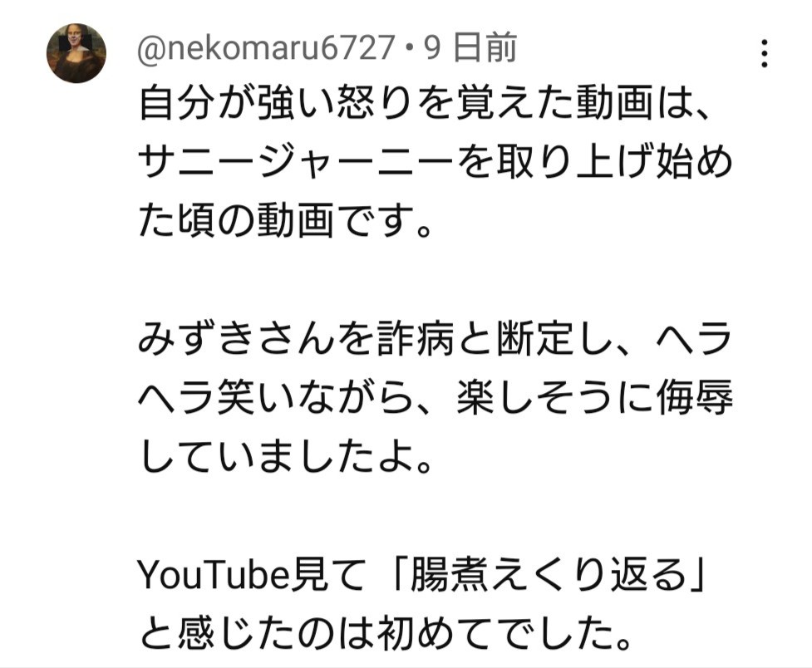Select the word "YouTube" in the comment
812x668 pixels.
pyautogui.click(x=214, y=575)
